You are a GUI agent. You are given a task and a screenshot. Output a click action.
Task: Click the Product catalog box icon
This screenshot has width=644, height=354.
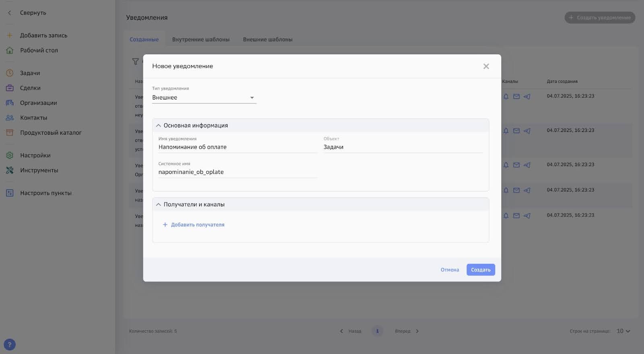tap(10, 132)
